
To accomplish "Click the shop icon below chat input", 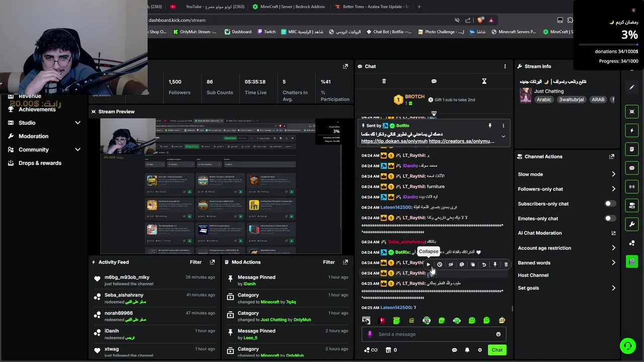I will tap(388, 350).
